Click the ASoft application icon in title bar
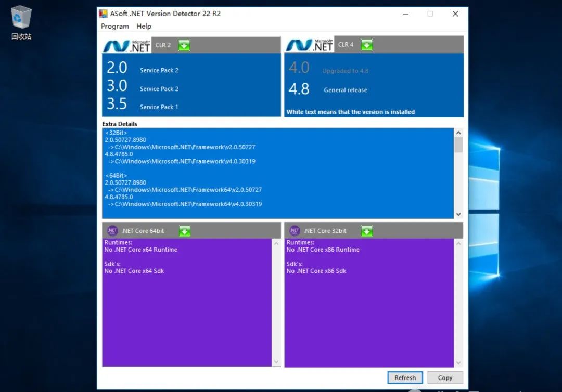This screenshot has width=562, height=392. (x=103, y=14)
